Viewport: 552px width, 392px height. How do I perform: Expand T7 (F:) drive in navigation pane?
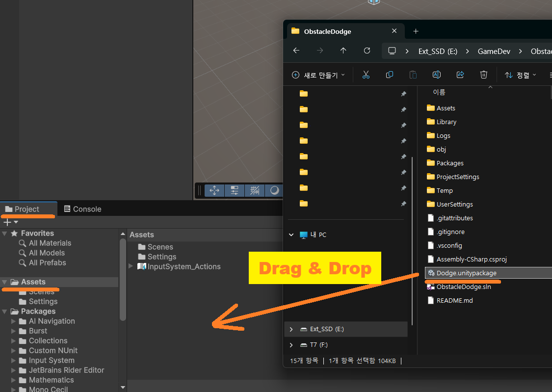[x=291, y=345]
